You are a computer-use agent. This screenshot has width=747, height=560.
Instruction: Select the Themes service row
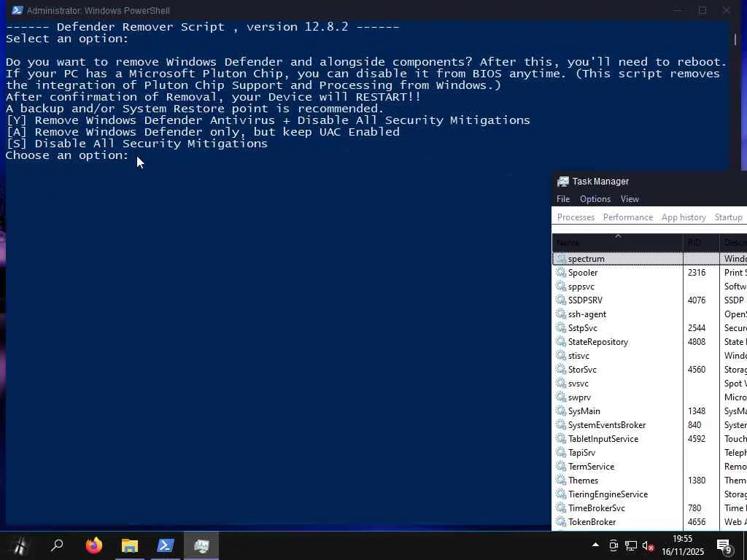tap(649, 480)
